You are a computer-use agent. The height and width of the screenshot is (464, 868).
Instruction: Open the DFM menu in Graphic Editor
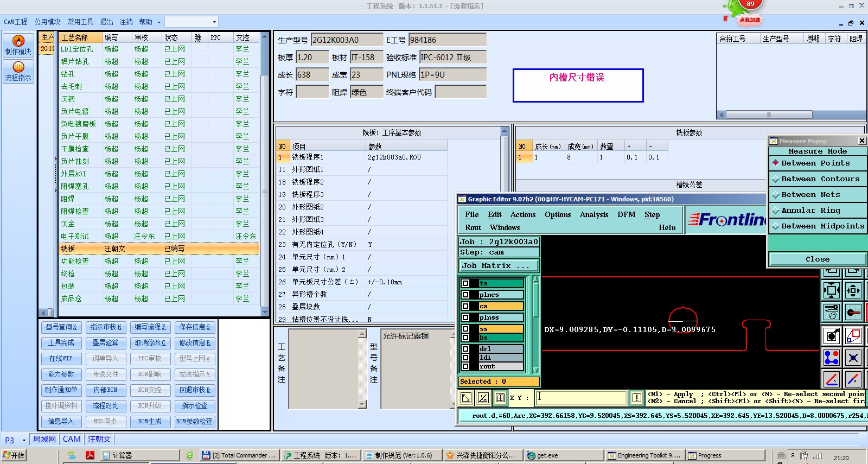coord(626,214)
